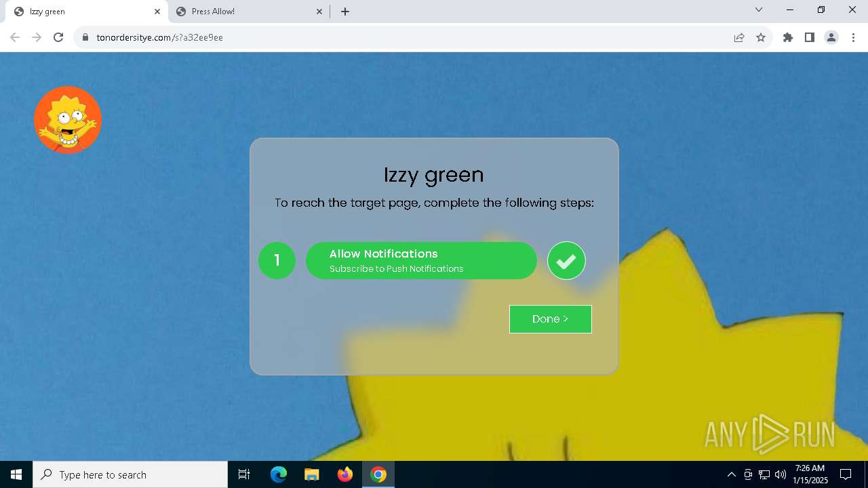This screenshot has width=868, height=488.
Task: Close the Press Allow! tab
Action: (319, 12)
